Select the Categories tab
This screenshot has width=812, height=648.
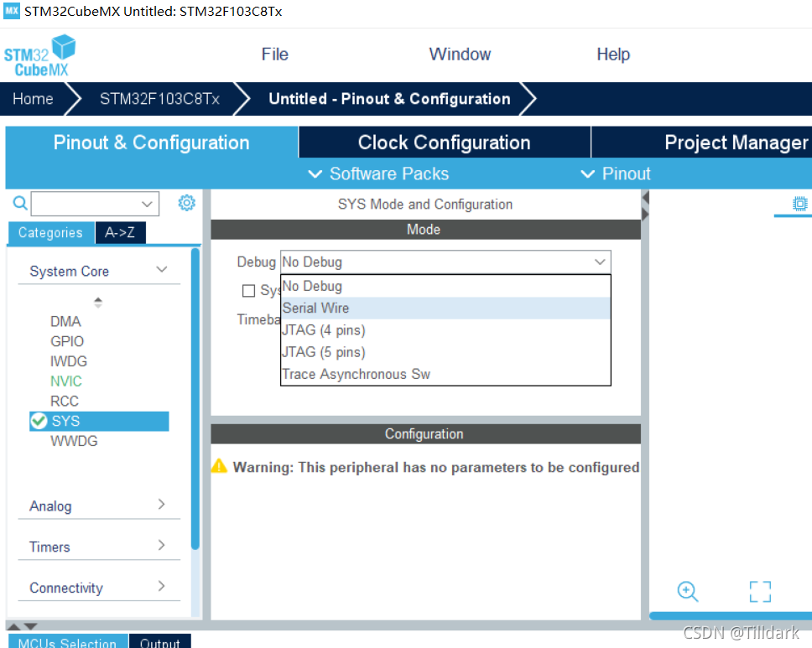[50, 233]
